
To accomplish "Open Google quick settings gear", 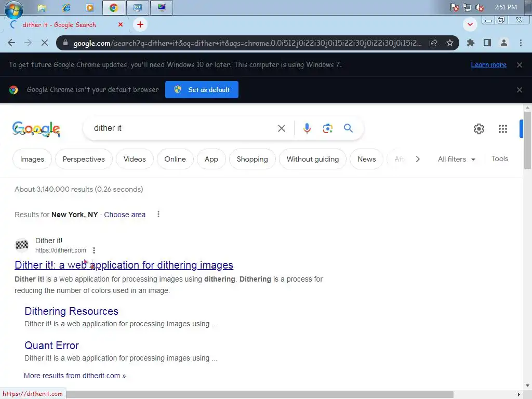I will coord(479,129).
